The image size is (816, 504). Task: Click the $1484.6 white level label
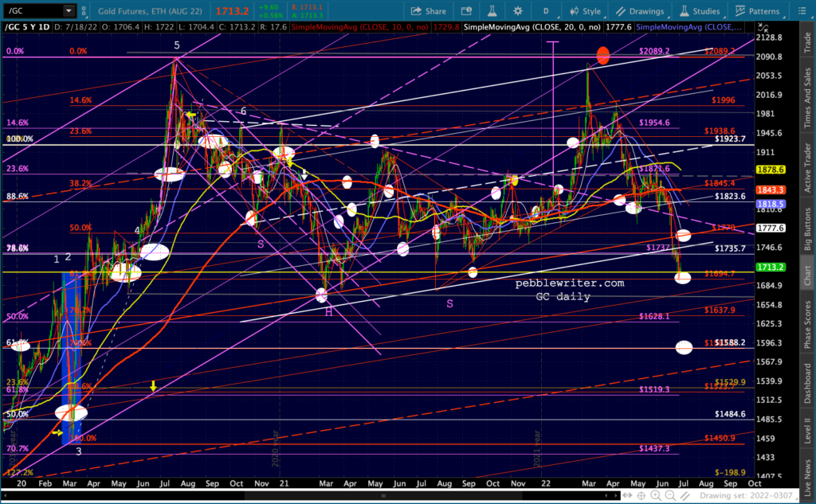[730, 414]
